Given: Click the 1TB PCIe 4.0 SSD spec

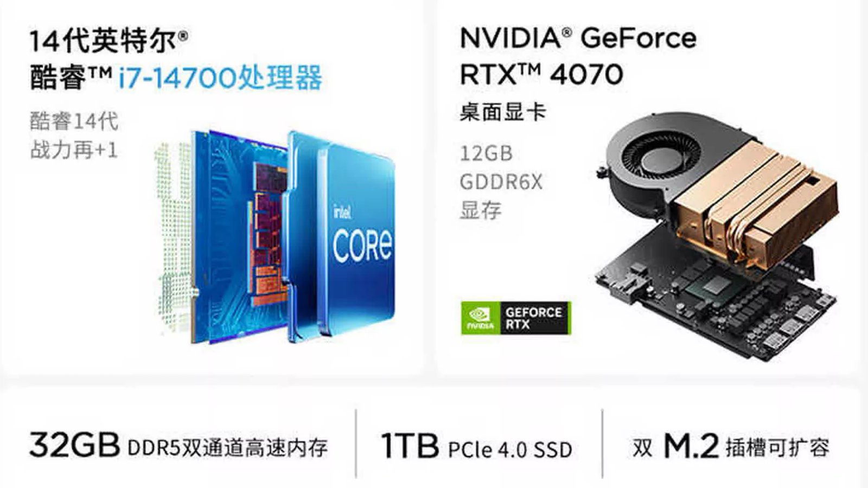Looking at the screenshot, I should [x=476, y=446].
